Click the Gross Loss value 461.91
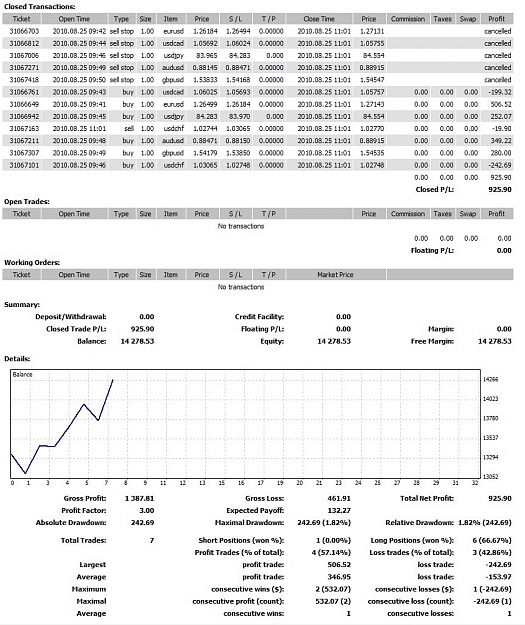Viewport: 525px width, 625px height. click(339, 498)
